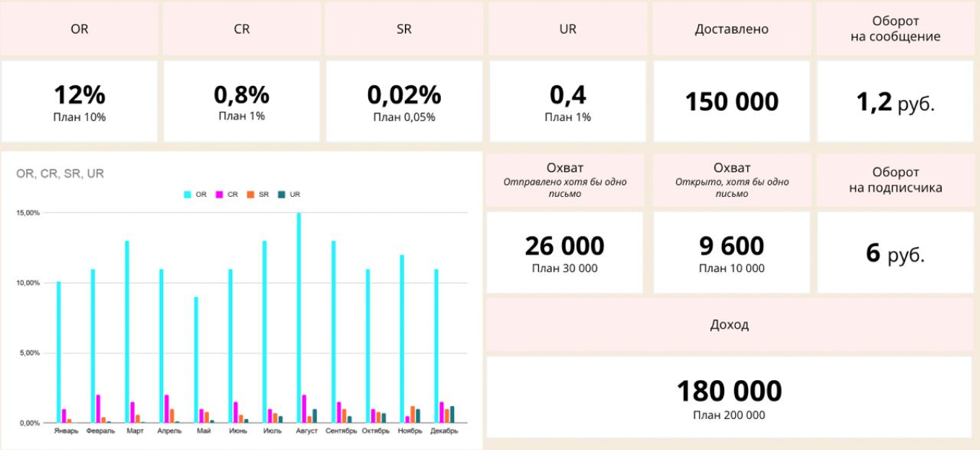
Task: Select the 6 руб. per subscriber value
Action: point(895,254)
